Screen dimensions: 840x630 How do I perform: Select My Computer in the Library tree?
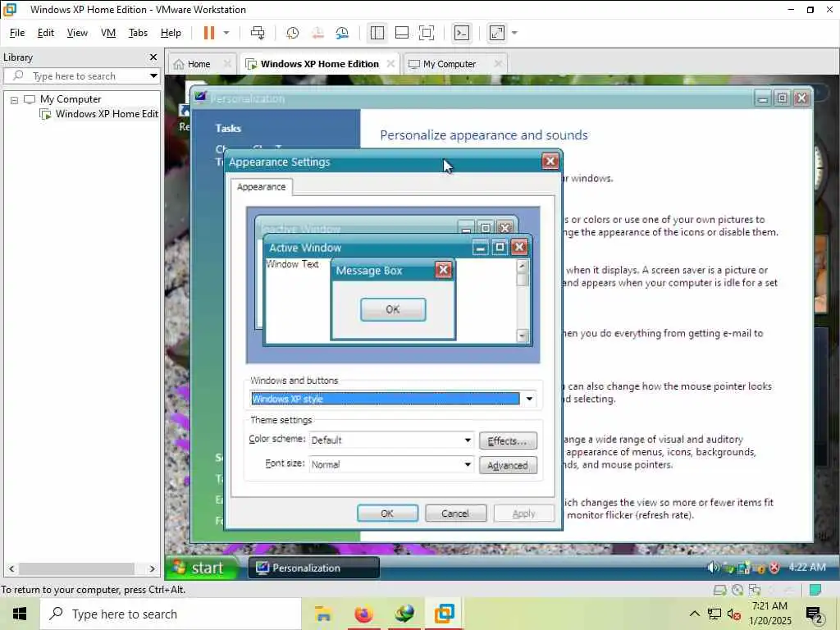click(x=71, y=99)
